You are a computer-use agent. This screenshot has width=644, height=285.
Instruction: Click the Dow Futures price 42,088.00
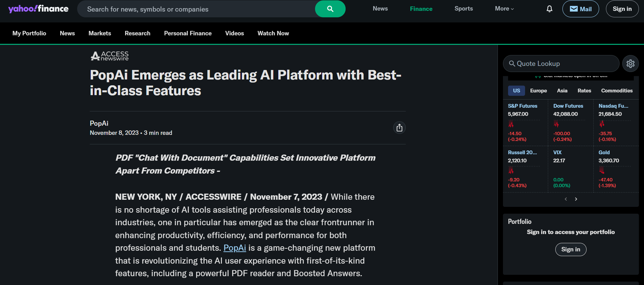(565, 114)
